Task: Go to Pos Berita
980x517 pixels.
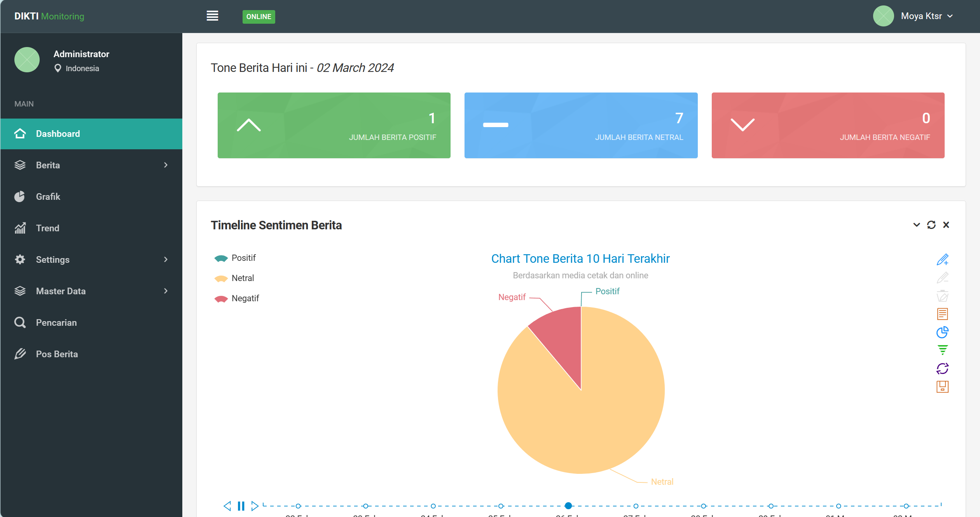Action: 91,354
